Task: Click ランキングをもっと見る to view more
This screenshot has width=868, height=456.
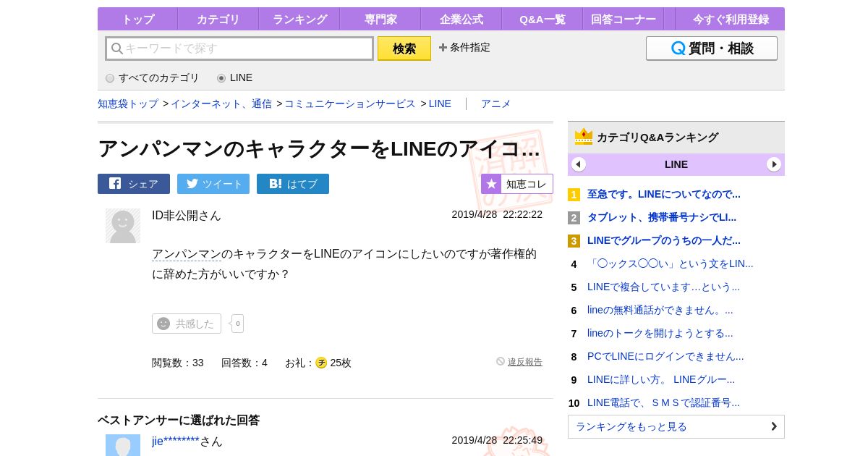Action: pos(676,426)
